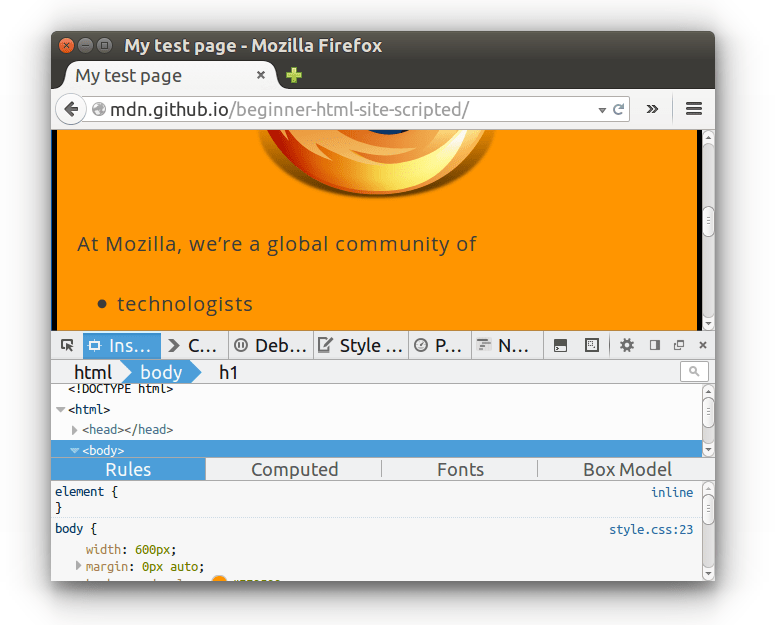Screen dimensions: 775x625
Task: Expand the head node in markup view
Action: (75, 430)
